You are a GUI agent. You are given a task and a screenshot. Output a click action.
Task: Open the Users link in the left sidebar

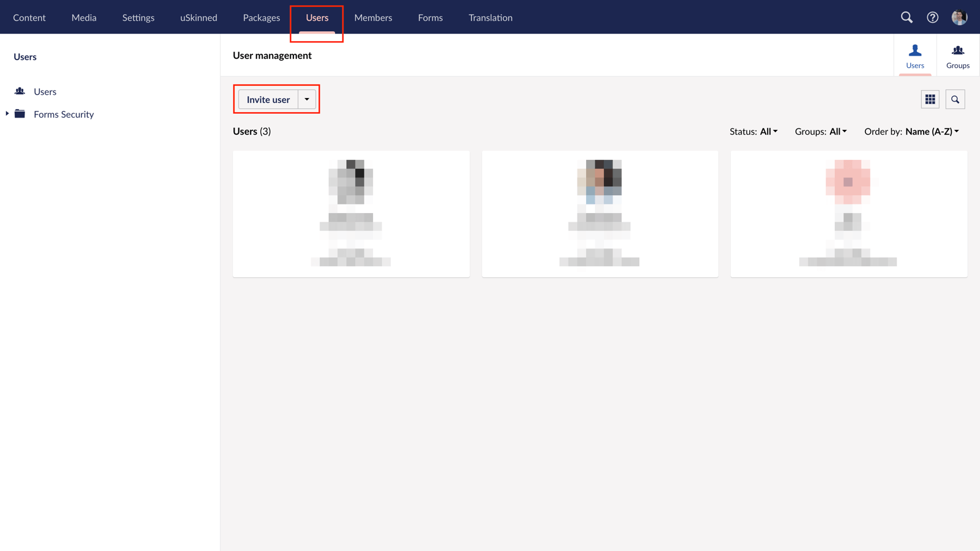click(x=45, y=91)
